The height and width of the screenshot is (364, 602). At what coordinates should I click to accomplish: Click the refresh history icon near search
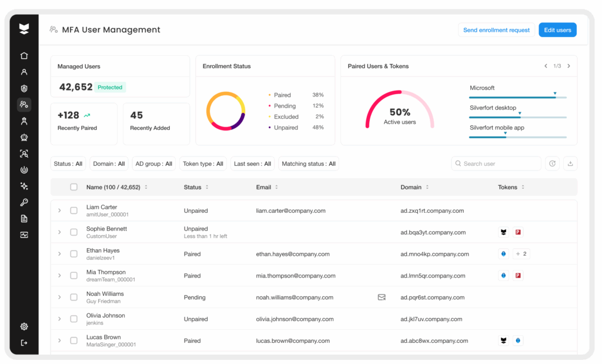pos(552,163)
